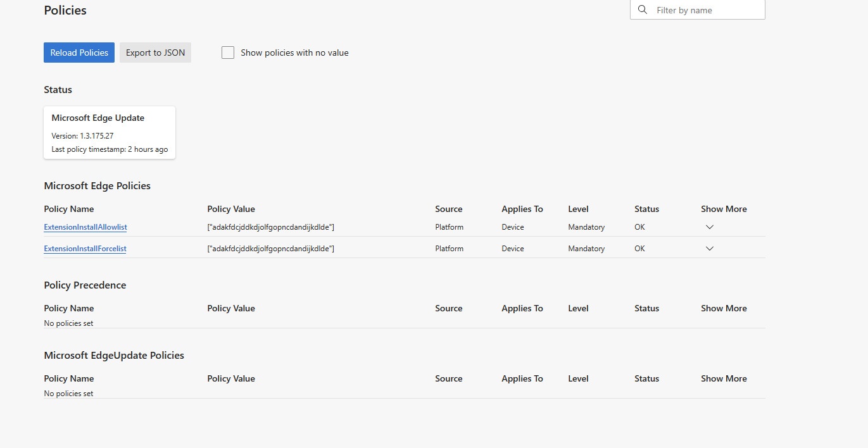The width and height of the screenshot is (868, 448).
Task: Click the magnifier icon in the filter box
Action: pyautogui.click(x=643, y=10)
